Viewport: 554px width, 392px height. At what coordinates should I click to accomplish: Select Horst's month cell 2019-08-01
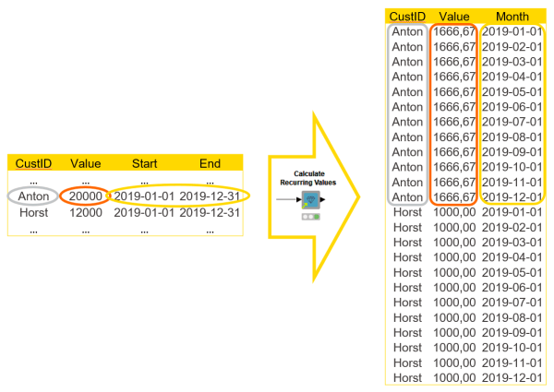point(512,318)
